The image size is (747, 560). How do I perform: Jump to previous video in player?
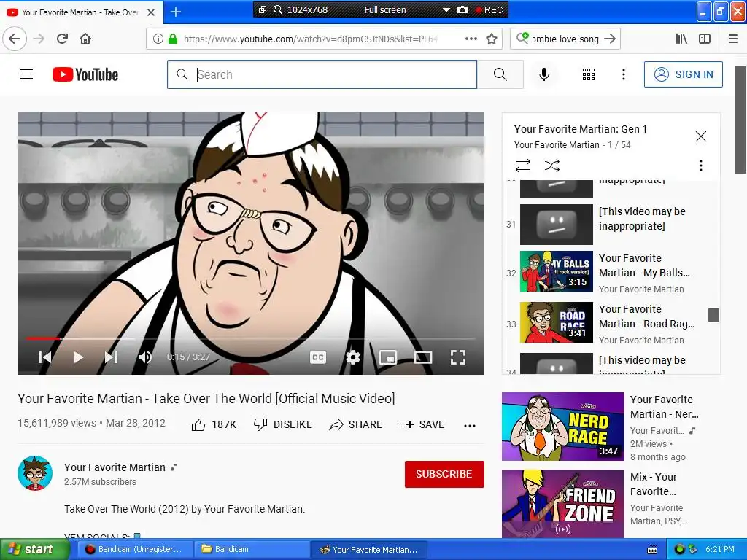point(45,357)
